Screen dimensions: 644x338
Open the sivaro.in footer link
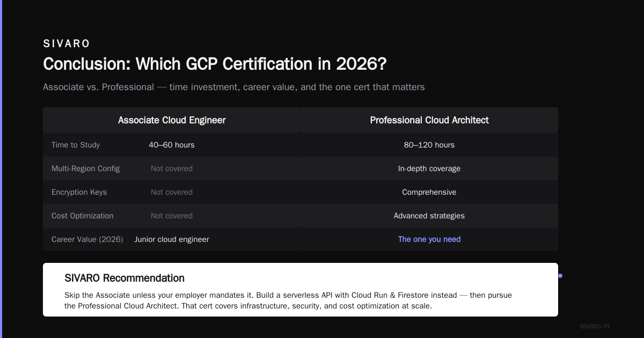pos(595,326)
